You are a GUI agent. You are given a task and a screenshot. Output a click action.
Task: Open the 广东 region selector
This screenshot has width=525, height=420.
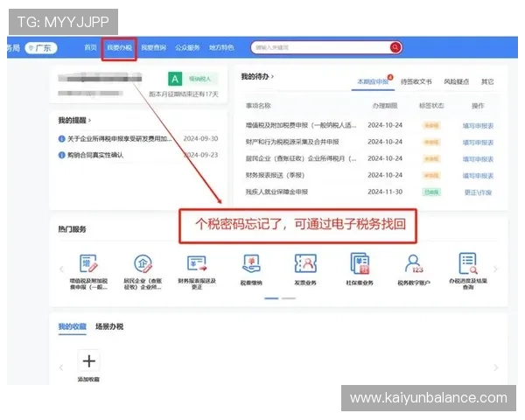point(41,48)
